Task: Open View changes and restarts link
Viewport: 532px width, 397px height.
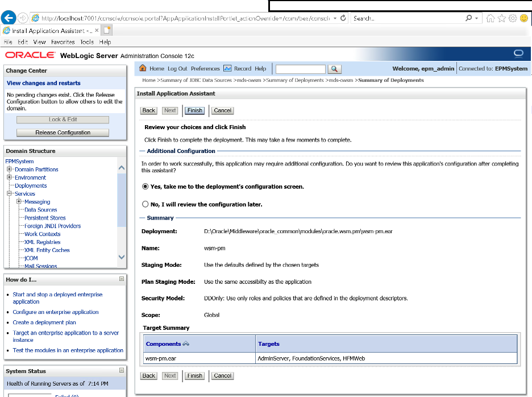Action: (44, 83)
